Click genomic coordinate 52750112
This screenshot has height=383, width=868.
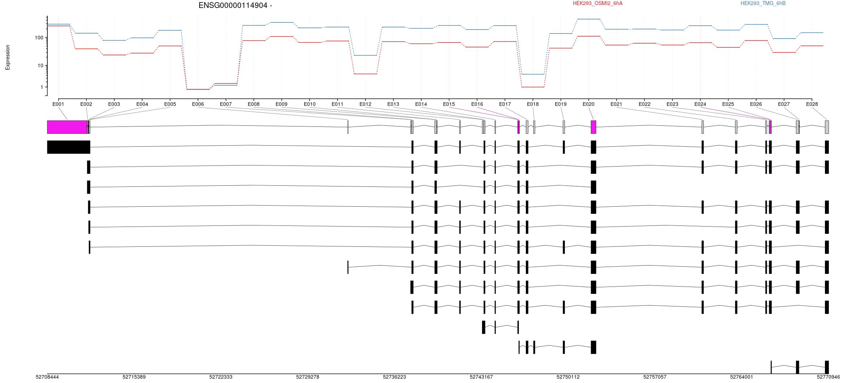[568, 377]
